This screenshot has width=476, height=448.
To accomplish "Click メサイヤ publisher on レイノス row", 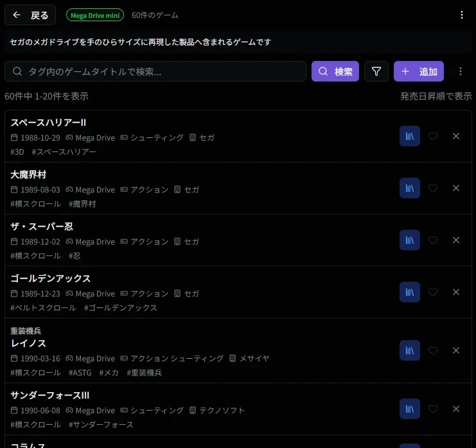I will [x=254, y=359].
